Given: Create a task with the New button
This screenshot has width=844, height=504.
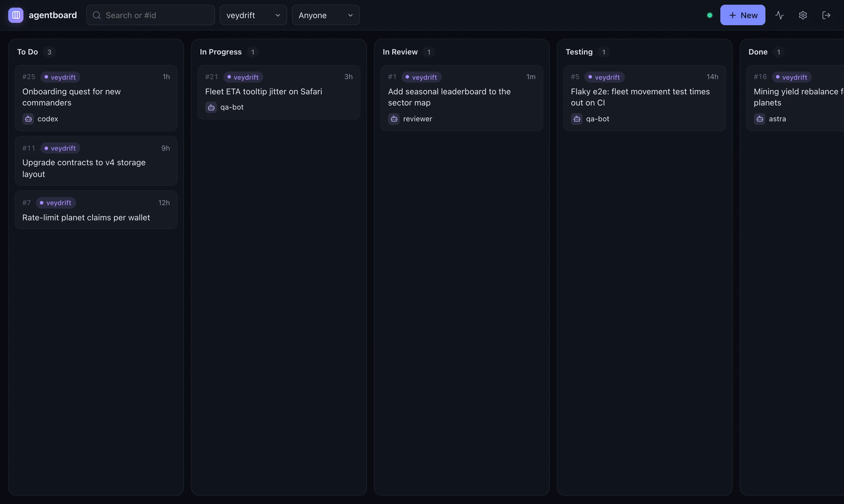Looking at the screenshot, I should [743, 15].
